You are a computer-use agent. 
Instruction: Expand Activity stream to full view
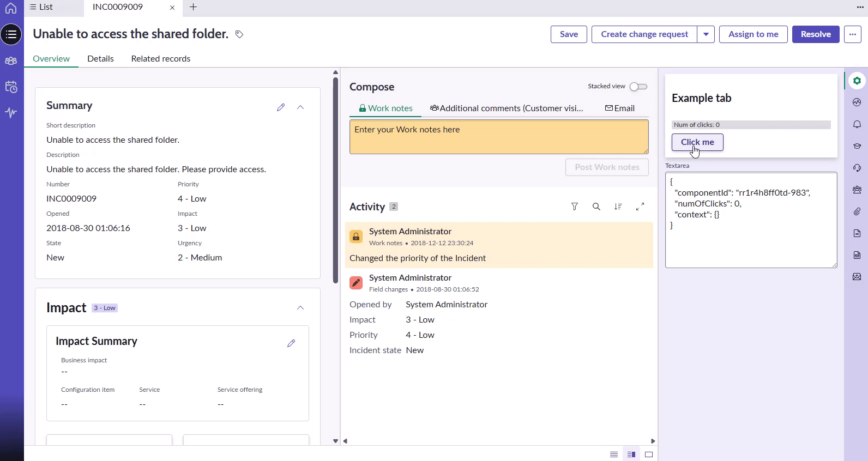point(640,207)
